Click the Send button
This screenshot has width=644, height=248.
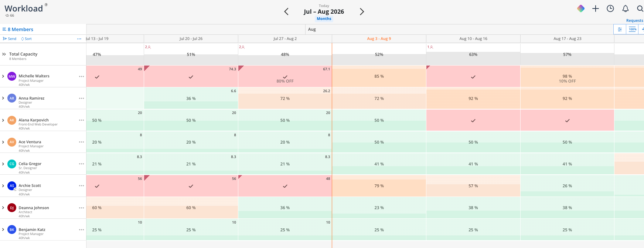pos(10,38)
